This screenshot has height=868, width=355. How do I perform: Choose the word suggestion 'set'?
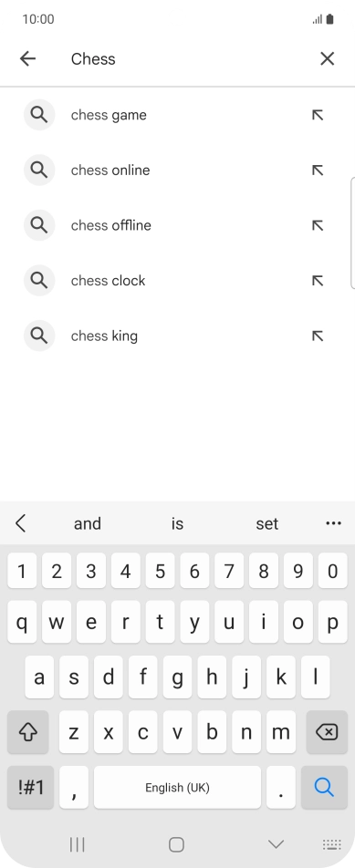pos(267,523)
